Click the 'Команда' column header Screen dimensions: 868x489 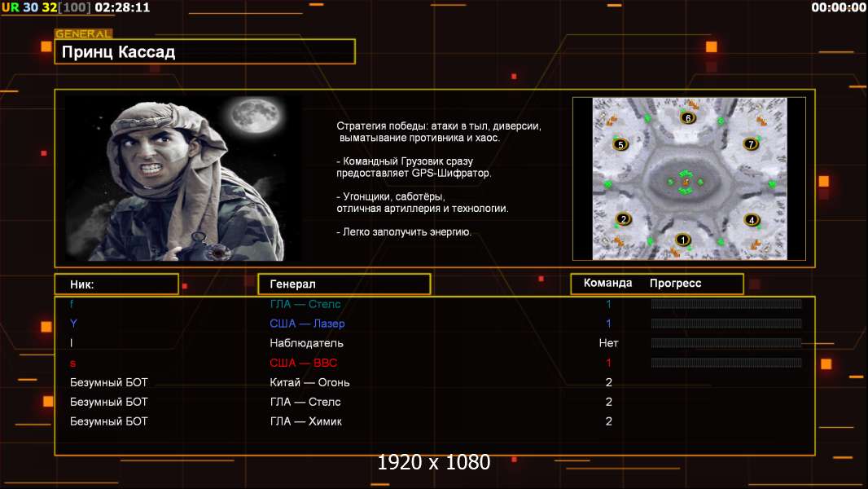pyautogui.click(x=607, y=283)
